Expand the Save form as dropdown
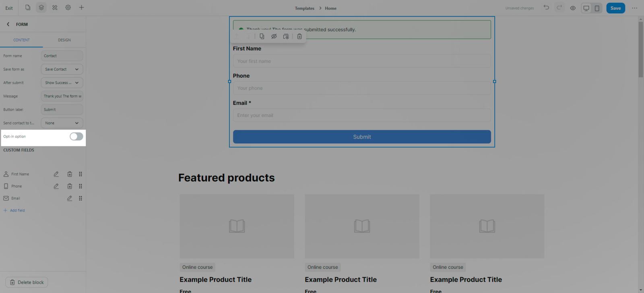 (62, 69)
